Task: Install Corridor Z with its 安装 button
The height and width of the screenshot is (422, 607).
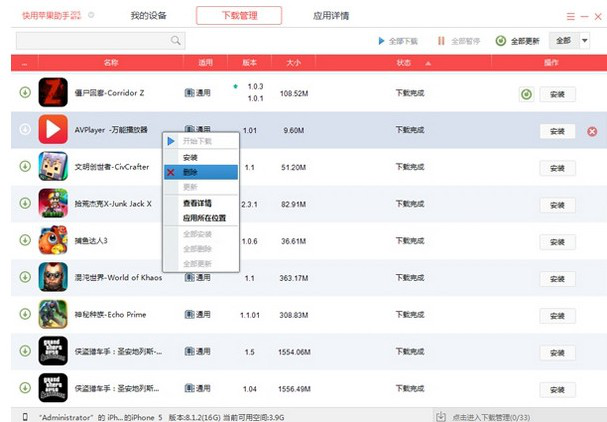Action: click(x=557, y=94)
